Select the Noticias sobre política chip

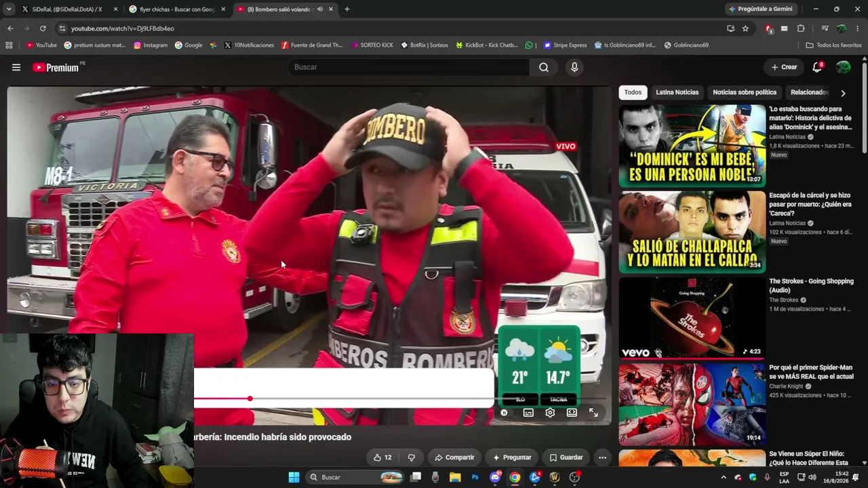pos(745,92)
